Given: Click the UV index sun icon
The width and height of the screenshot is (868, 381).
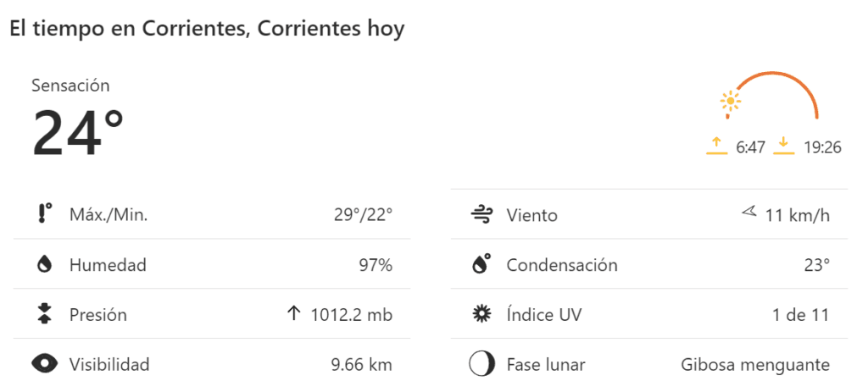Looking at the screenshot, I should point(481,315).
